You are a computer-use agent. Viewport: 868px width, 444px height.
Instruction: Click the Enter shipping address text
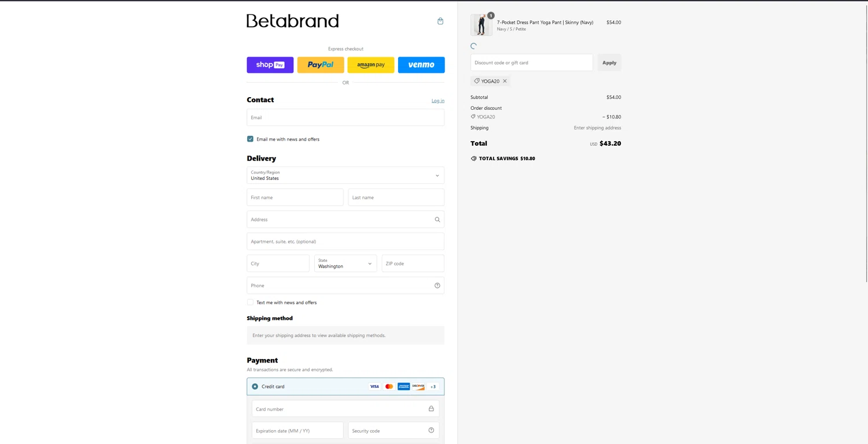coord(597,128)
